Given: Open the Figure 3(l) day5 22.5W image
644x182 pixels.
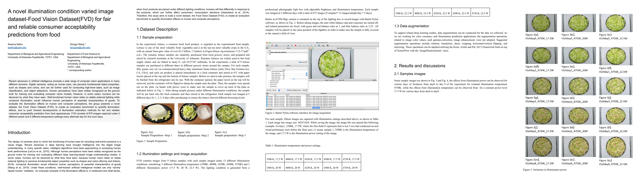Looking at the screenshot, I should (x=615, y=116).
